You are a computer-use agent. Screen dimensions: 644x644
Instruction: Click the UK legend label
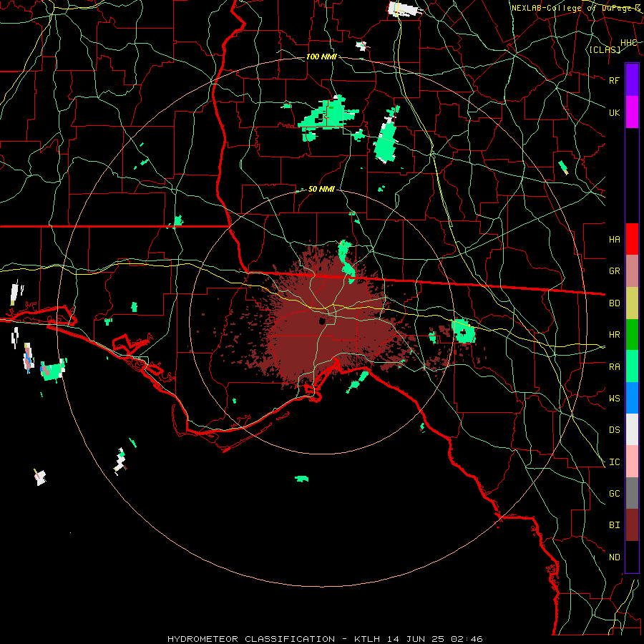click(614, 112)
